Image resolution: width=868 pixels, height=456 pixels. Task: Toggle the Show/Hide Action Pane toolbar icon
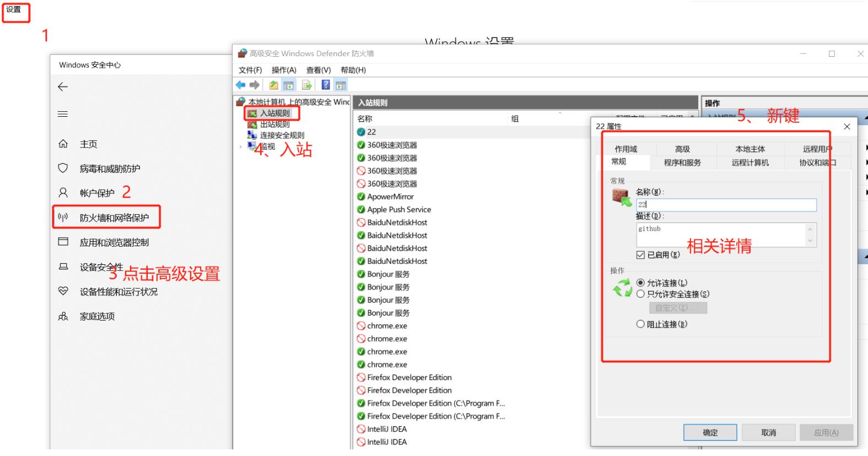(341, 85)
